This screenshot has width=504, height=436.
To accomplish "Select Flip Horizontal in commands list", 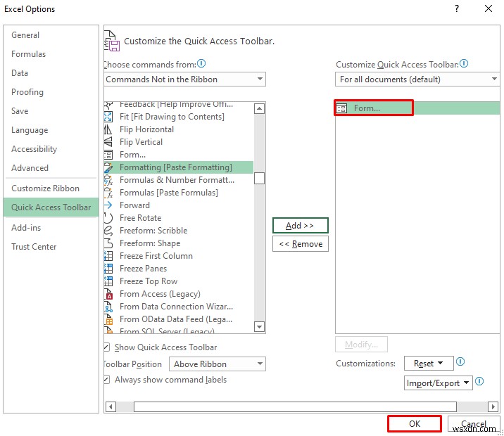I will point(178,129).
